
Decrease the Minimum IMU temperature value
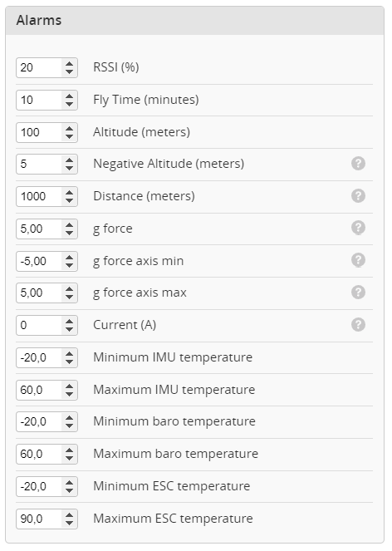(69, 362)
